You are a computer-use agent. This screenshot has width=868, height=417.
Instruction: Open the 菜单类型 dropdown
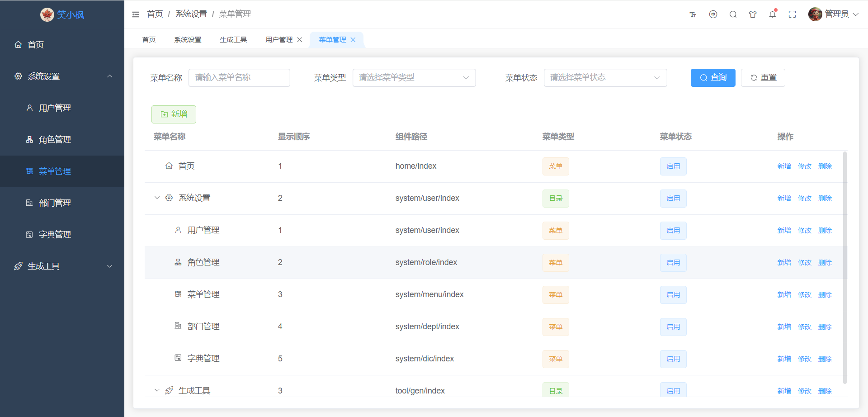point(414,78)
